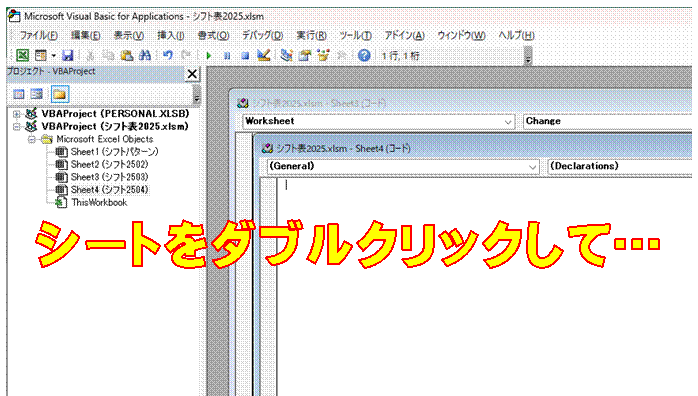Image resolution: width=698 pixels, height=396 pixels.
Task: Click the Copy toolbar icon
Action: tap(108, 56)
